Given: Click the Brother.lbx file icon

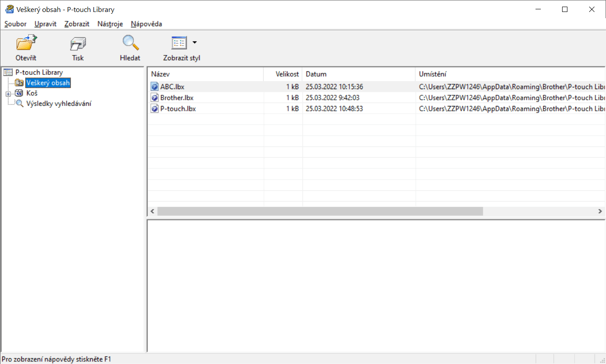Looking at the screenshot, I should (x=155, y=98).
